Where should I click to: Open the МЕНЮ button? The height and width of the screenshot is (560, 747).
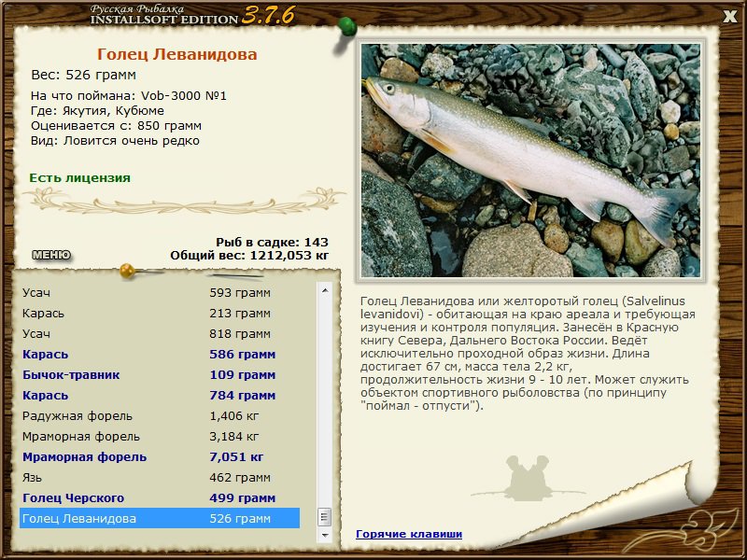tap(51, 255)
